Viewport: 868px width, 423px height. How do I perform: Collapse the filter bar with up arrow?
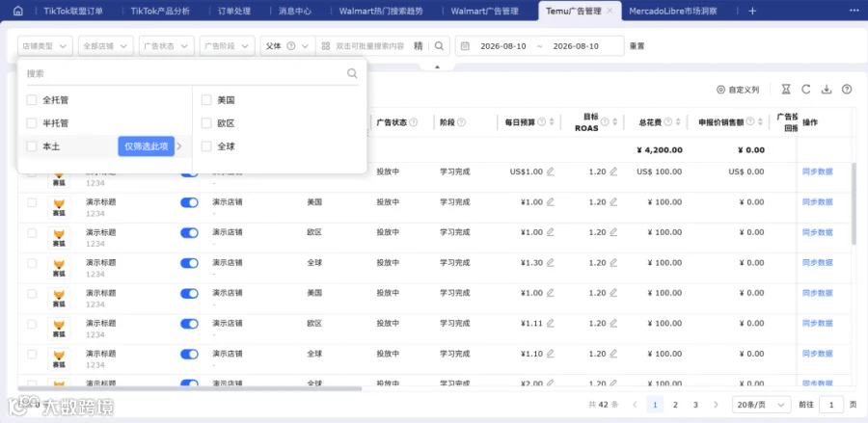[x=437, y=66]
